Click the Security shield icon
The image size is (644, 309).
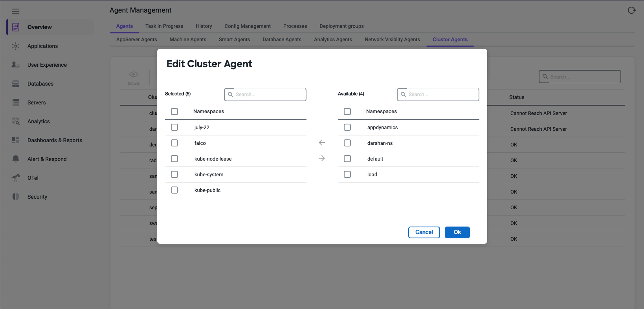16,197
